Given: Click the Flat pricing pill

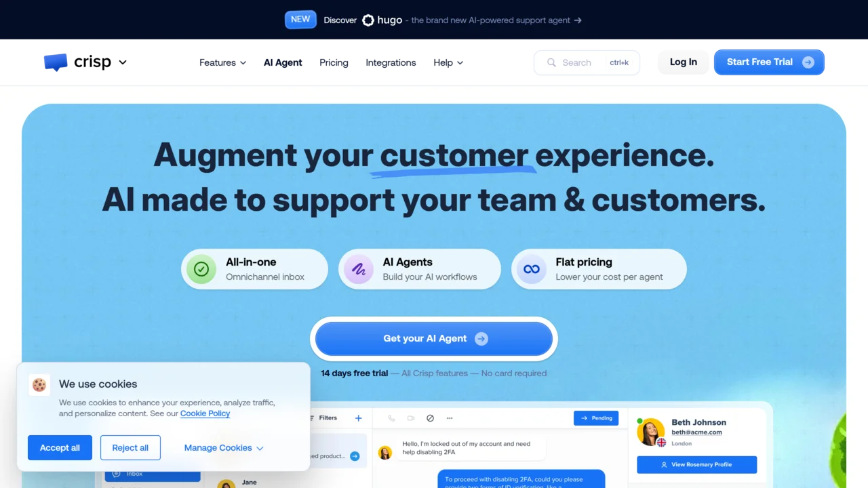Looking at the screenshot, I should (599, 269).
